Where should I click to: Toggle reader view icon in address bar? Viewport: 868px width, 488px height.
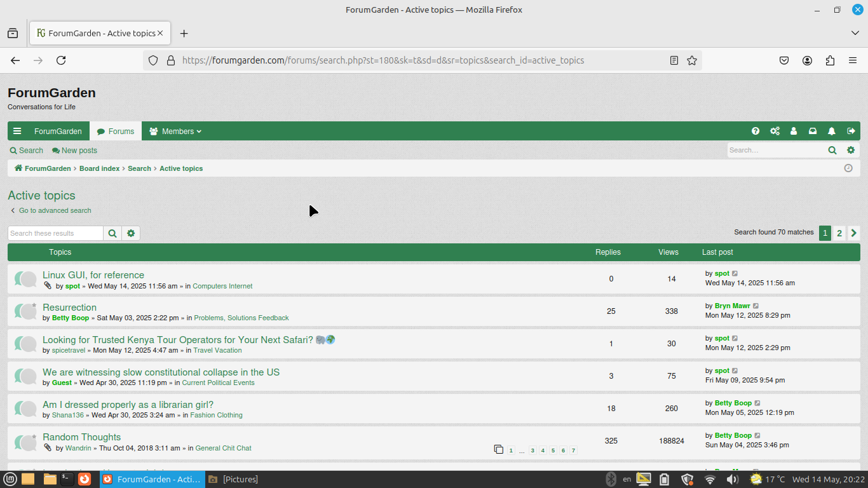point(674,60)
